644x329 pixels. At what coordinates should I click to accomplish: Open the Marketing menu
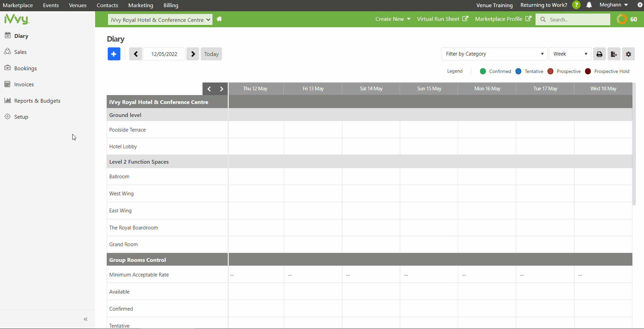(141, 5)
